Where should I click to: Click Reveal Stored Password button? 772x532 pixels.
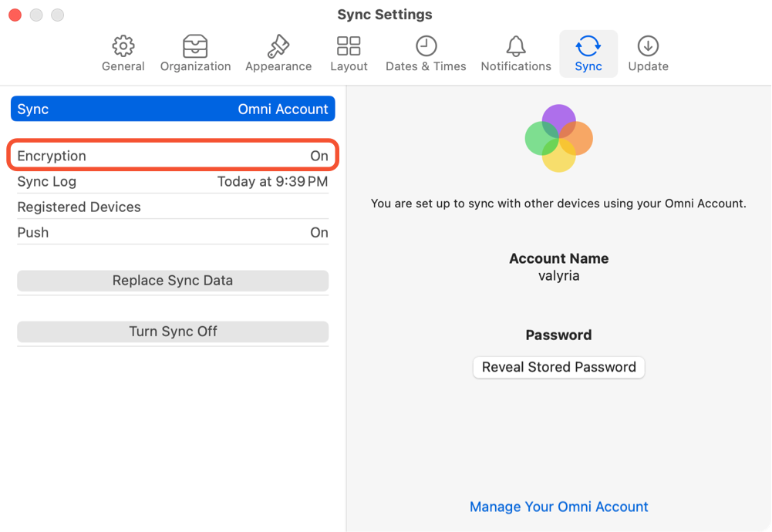pyautogui.click(x=559, y=367)
